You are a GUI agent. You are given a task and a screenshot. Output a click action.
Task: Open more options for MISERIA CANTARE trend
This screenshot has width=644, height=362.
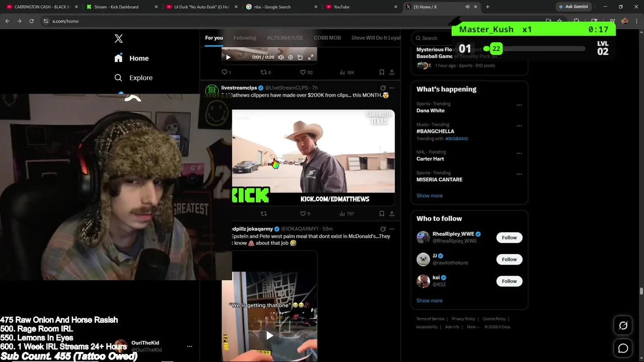519,174
